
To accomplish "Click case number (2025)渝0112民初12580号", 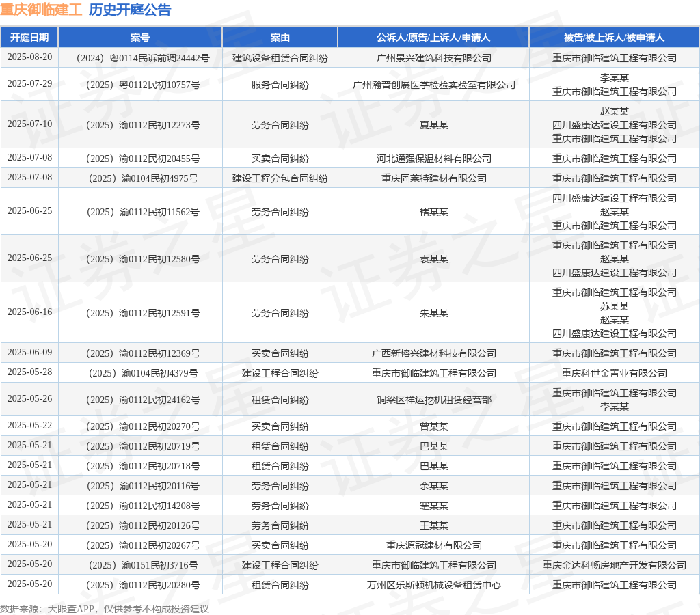I will (x=140, y=259).
